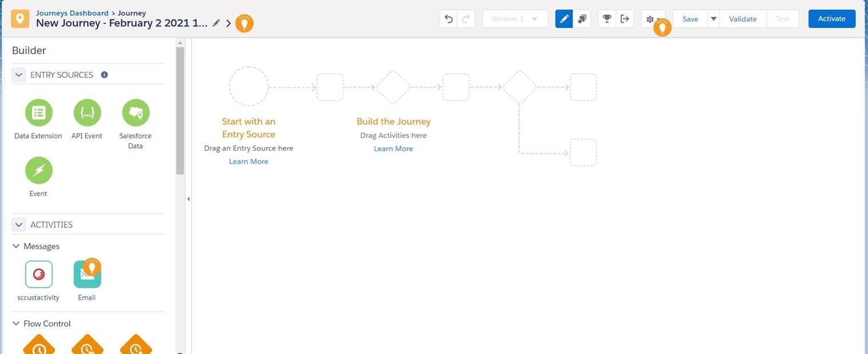The width and height of the screenshot is (868, 354).
Task: Open the journey goal trophy icon
Action: pyautogui.click(x=607, y=18)
